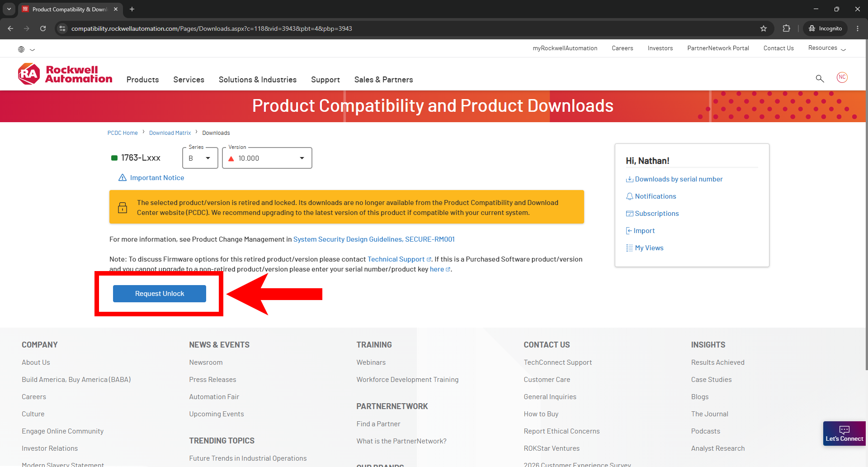Go to PCDC Home breadcrumb
Image resolution: width=868 pixels, height=467 pixels.
point(123,133)
